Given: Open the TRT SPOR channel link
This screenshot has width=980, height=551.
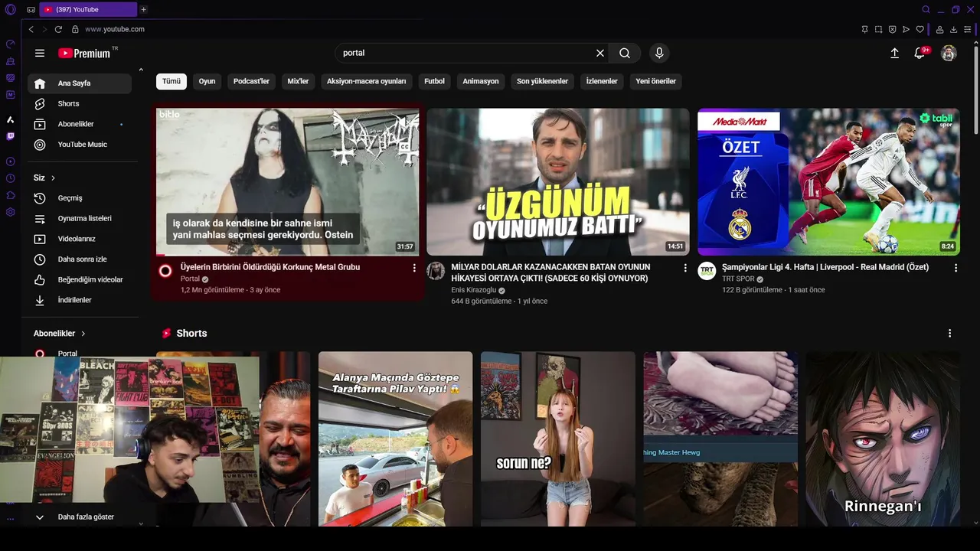Looking at the screenshot, I should tap(738, 279).
